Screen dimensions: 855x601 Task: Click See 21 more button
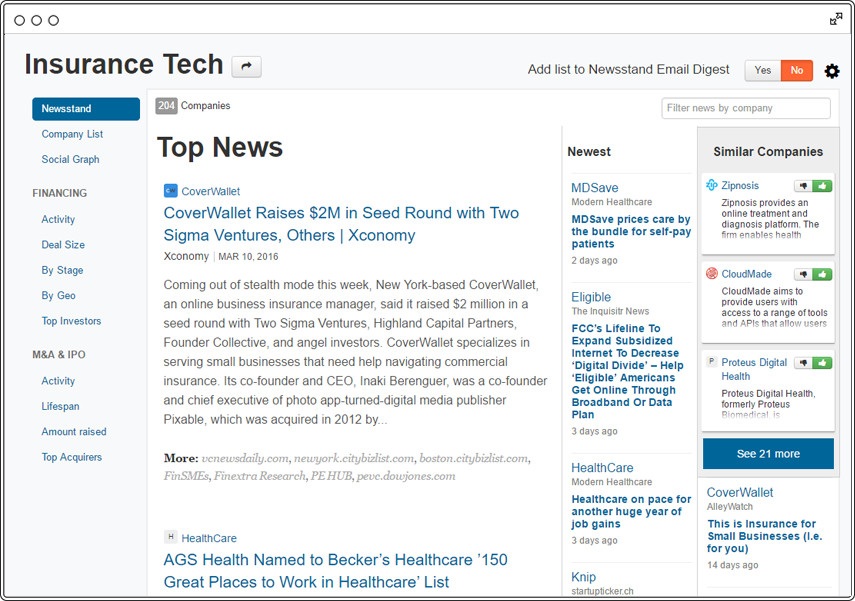[768, 454]
